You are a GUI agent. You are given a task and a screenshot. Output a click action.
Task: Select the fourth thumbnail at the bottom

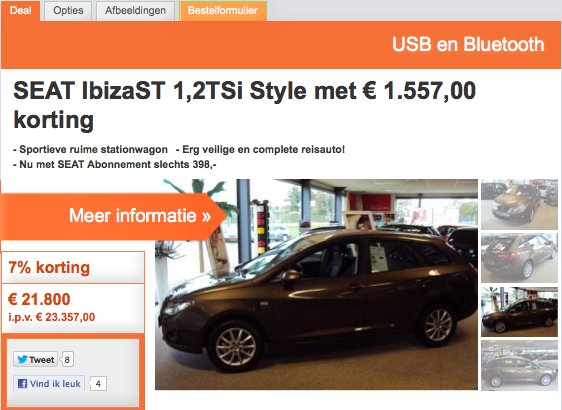519,365
